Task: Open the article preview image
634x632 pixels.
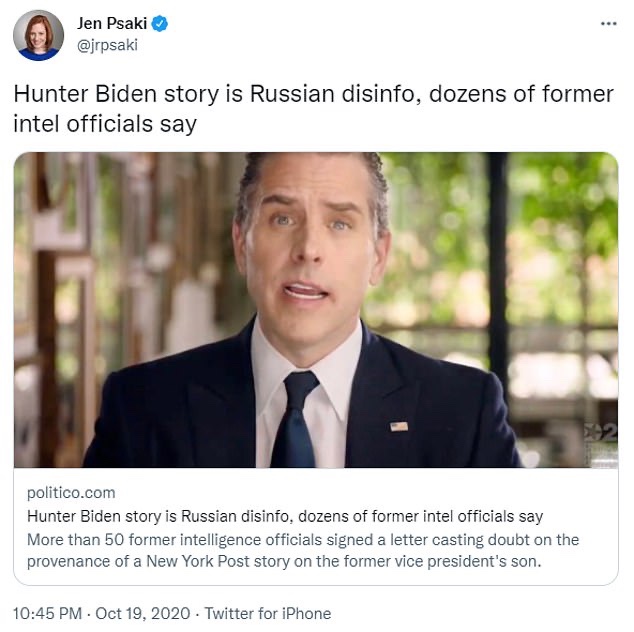Action: point(316,310)
